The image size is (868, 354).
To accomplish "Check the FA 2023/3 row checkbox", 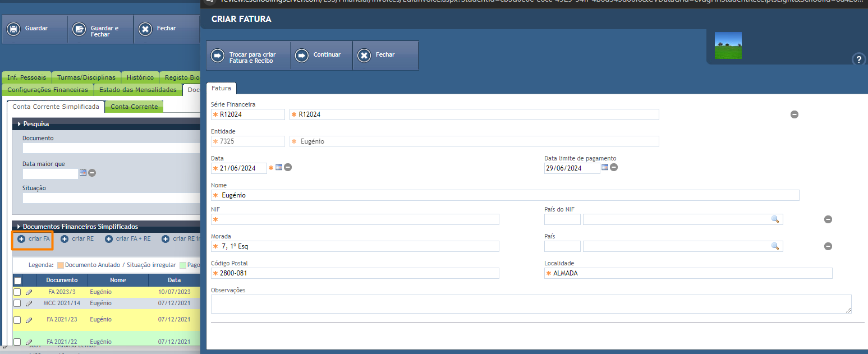I will 17,292.
